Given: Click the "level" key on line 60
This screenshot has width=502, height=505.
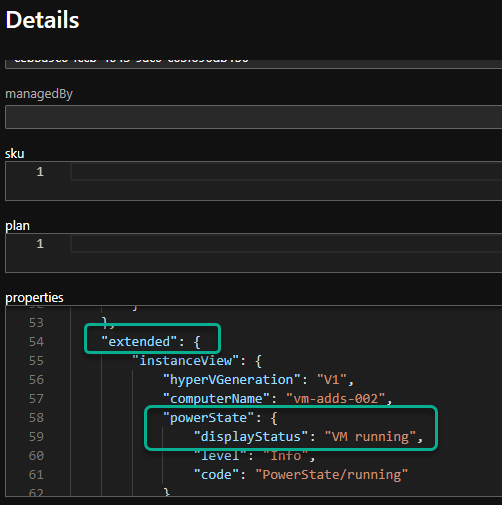Looking at the screenshot, I should pyautogui.click(x=220, y=456).
